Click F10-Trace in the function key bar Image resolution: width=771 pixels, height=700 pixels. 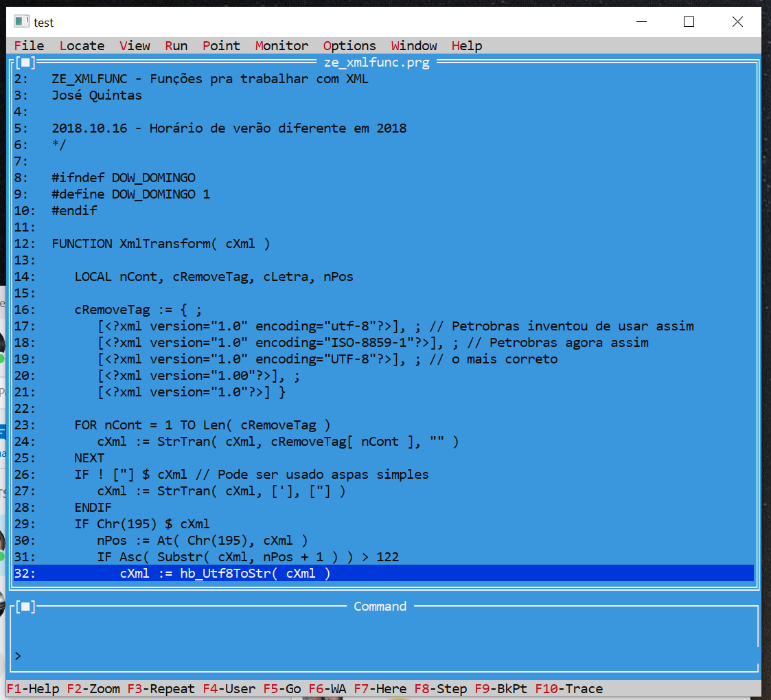568,689
